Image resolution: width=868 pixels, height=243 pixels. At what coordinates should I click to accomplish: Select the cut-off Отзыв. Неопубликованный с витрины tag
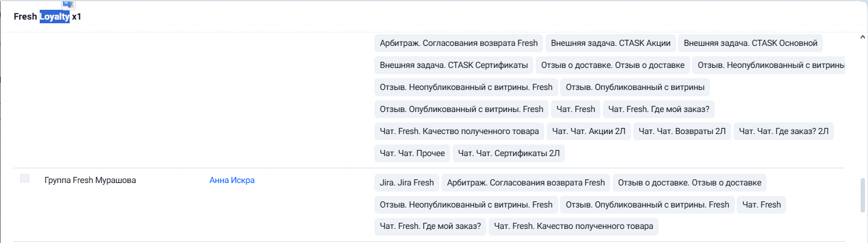pyautogui.click(x=770, y=65)
